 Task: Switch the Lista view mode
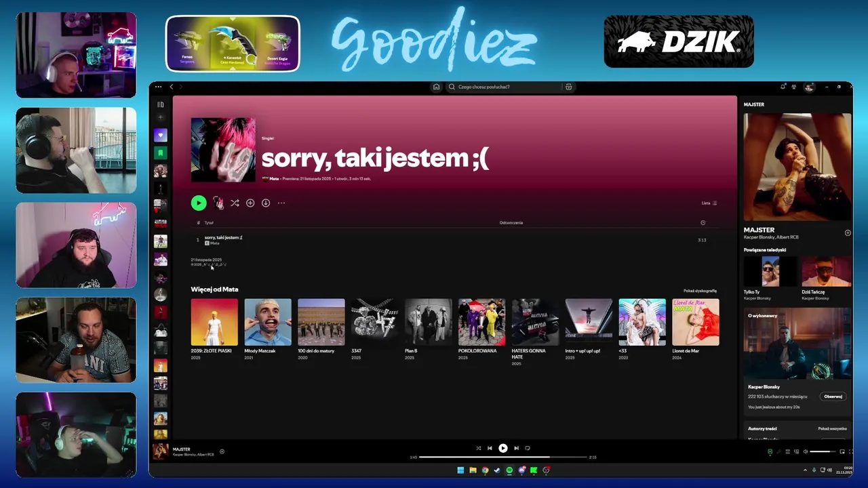pyautogui.click(x=709, y=203)
